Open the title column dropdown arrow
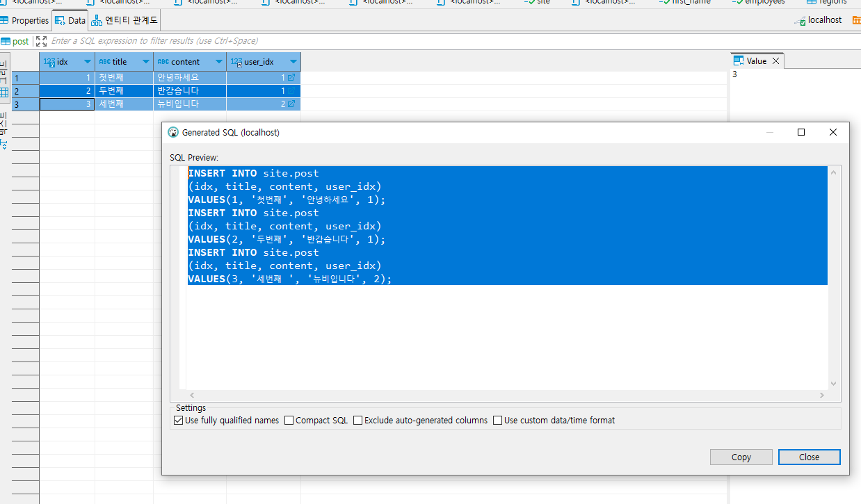This screenshot has width=861, height=504. (x=146, y=62)
